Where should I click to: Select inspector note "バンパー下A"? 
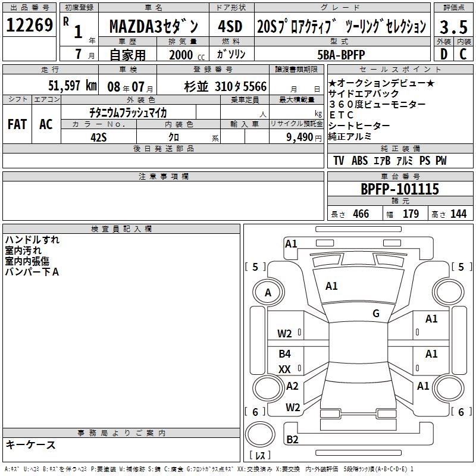point(32,272)
